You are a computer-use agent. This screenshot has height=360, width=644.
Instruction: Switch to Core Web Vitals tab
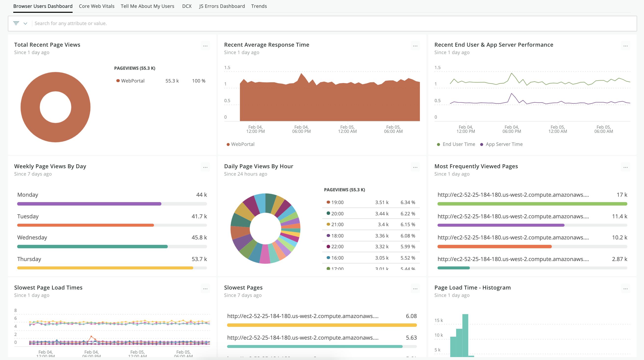click(96, 6)
